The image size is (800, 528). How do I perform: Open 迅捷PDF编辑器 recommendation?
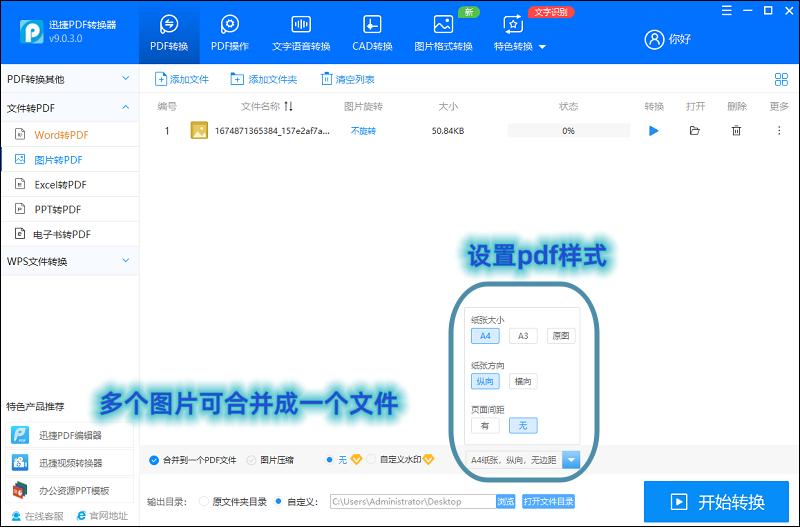tap(69, 435)
